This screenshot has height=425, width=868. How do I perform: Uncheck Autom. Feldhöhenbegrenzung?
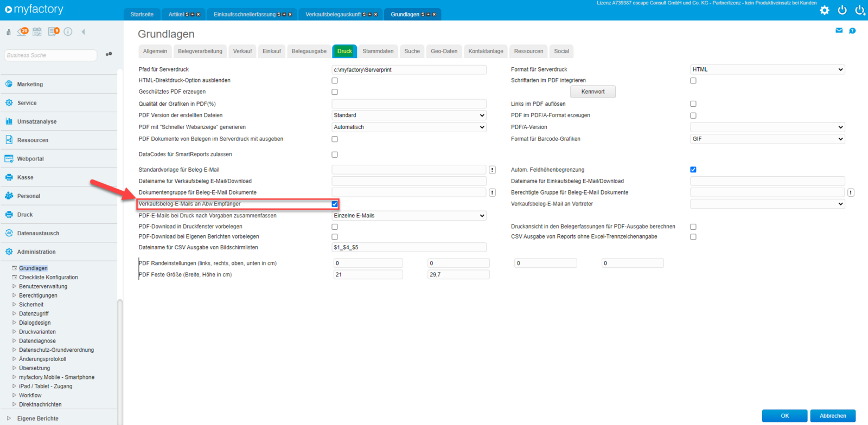pos(693,170)
